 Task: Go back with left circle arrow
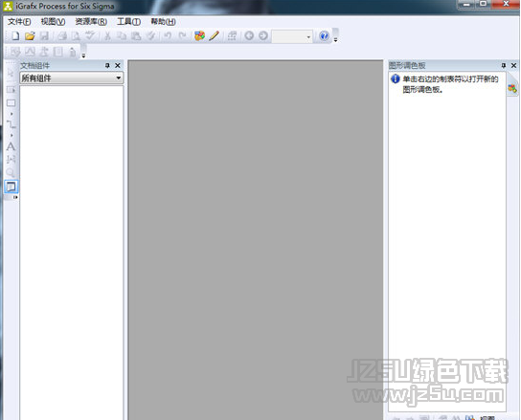[249, 35]
